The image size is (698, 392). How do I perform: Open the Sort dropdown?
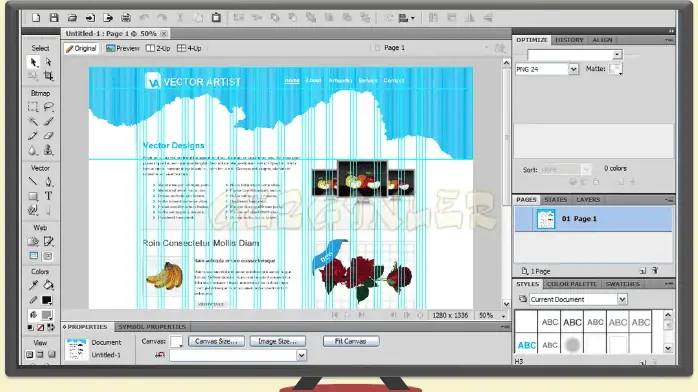[586, 170]
